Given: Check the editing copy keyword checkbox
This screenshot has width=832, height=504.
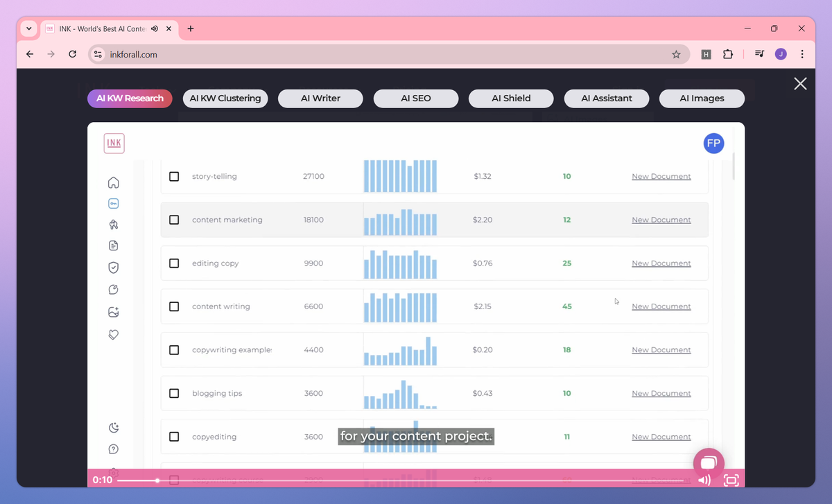Looking at the screenshot, I should [174, 263].
